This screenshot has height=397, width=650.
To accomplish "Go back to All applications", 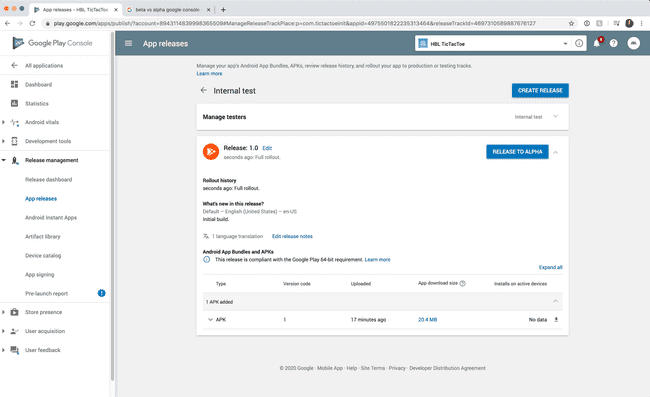I will pyautogui.click(x=44, y=65).
